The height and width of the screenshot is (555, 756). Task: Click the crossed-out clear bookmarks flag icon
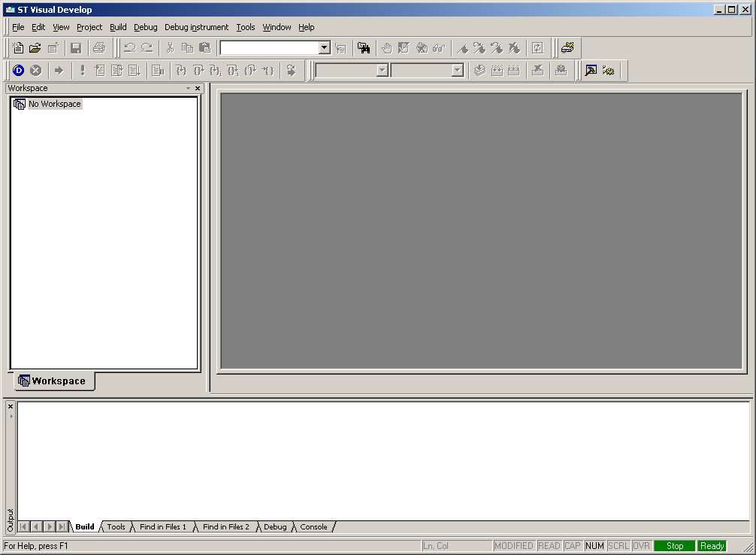[515, 48]
